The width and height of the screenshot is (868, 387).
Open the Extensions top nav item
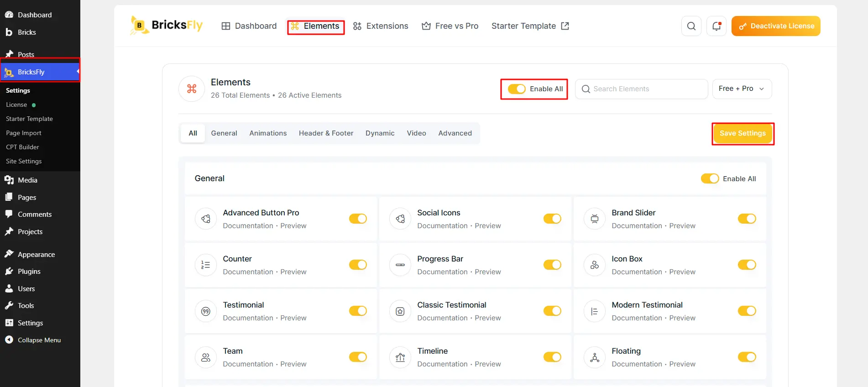click(x=381, y=26)
